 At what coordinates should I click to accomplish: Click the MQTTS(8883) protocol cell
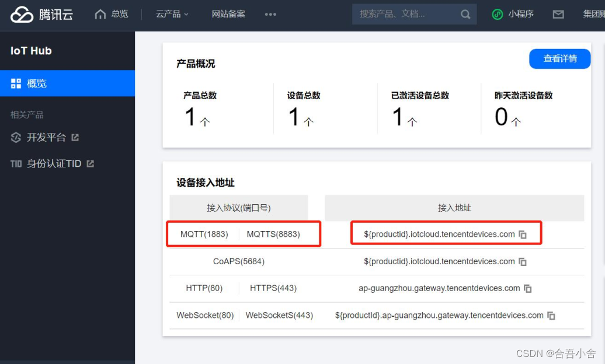point(273,234)
